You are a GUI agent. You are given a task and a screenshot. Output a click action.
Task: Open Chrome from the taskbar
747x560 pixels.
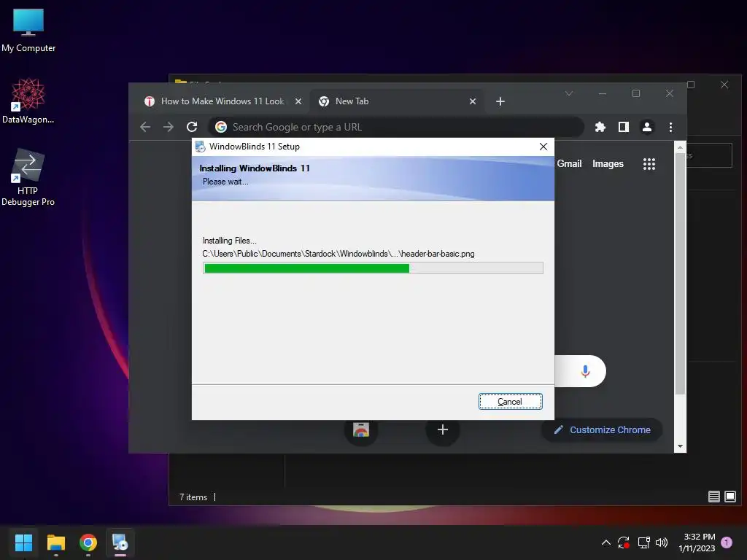click(88, 542)
